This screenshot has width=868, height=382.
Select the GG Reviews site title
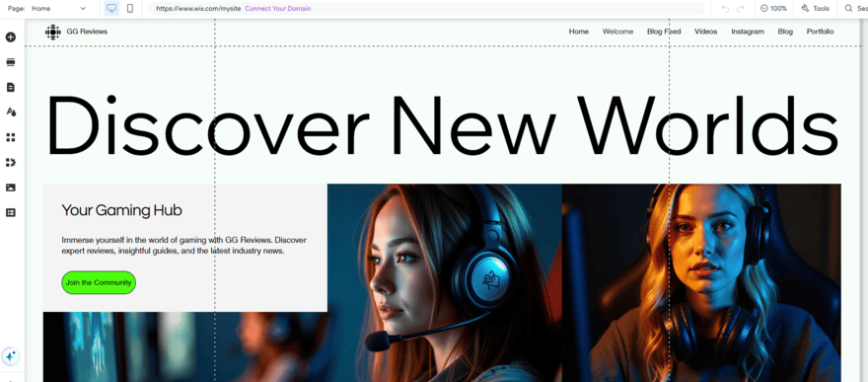click(x=87, y=32)
